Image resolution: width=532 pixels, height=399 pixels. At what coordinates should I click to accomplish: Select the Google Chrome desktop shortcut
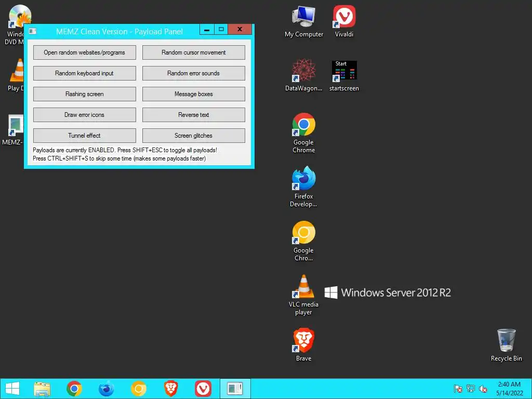[x=303, y=133]
